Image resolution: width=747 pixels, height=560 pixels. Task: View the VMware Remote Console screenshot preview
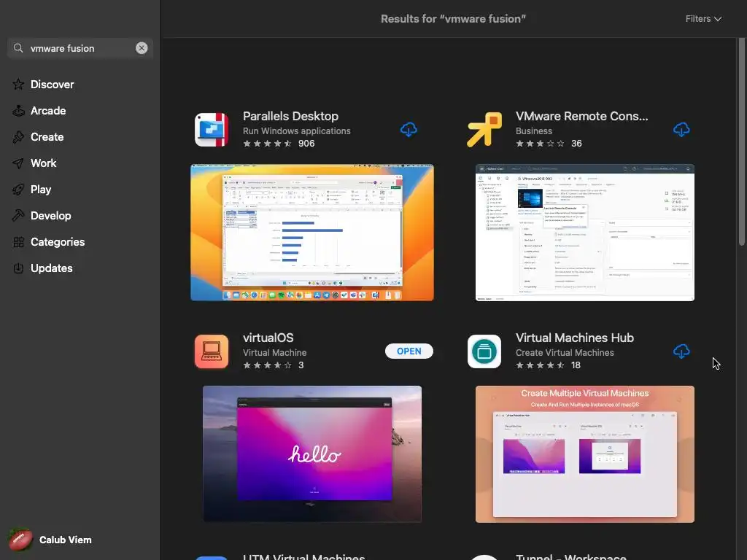coord(584,233)
